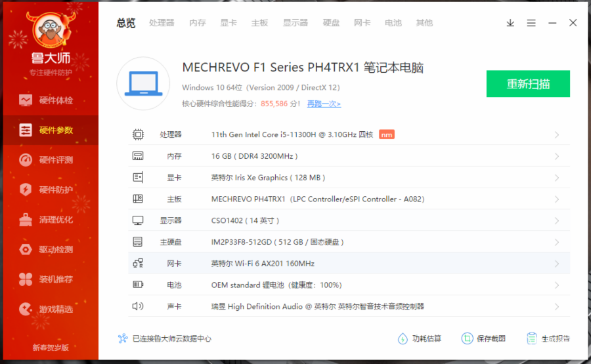Click the 显示器 monitor icon
591x364 pixels.
pyautogui.click(x=138, y=220)
